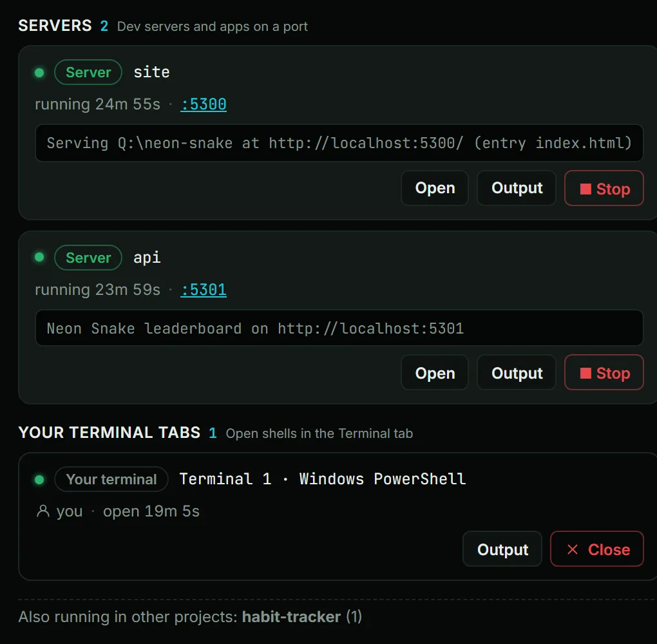This screenshot has width=657, height=644.
Task: Click the user icon beside you
Action: (x=43, y=511)
